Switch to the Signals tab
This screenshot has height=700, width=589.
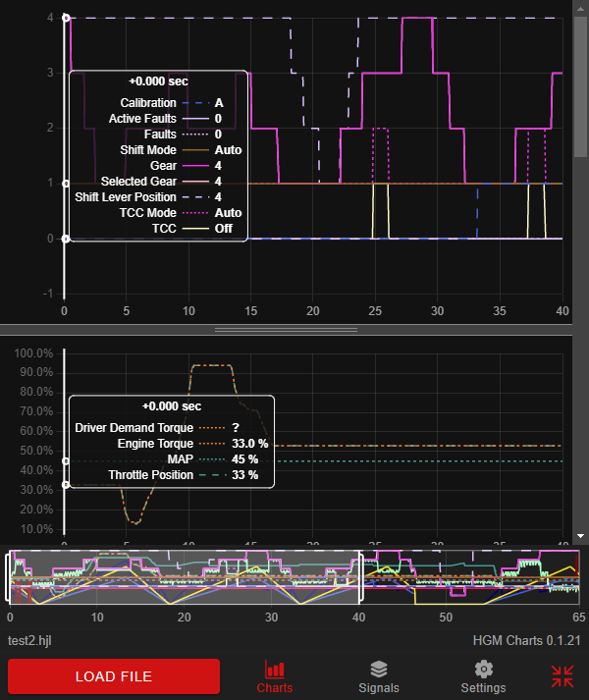pos(378,677)
